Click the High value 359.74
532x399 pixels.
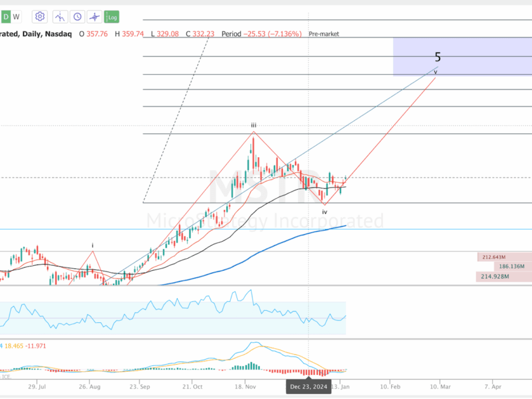(x=133, y=34)
